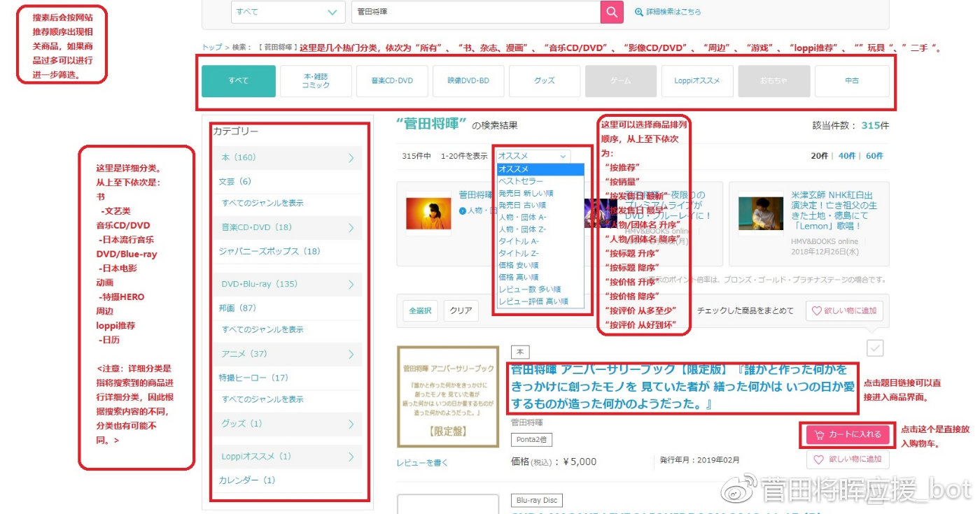Screen dimensions: 980x514
Task: Open 詳細検索はこちら advanced search link
Action: [x=668, y=12]
